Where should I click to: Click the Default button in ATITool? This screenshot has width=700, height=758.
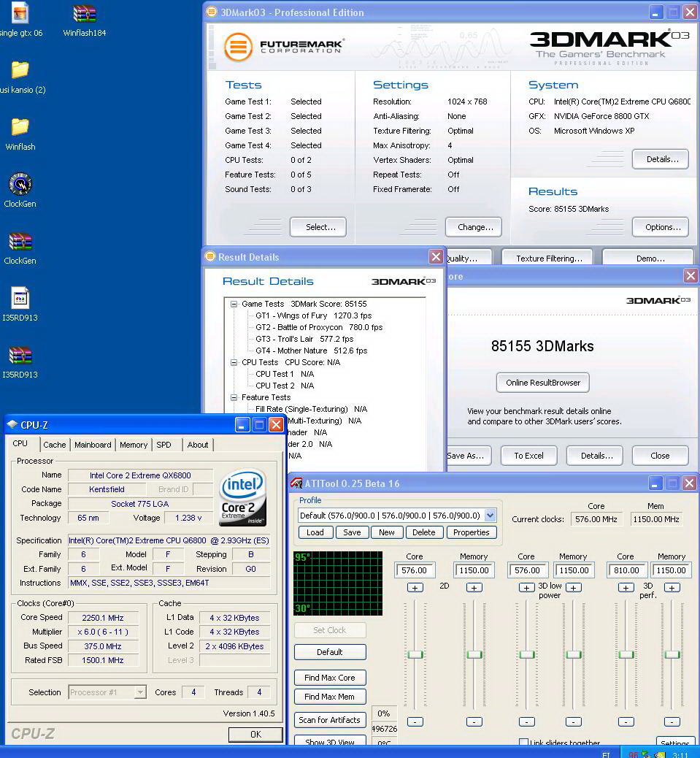[x=330, y=652]
